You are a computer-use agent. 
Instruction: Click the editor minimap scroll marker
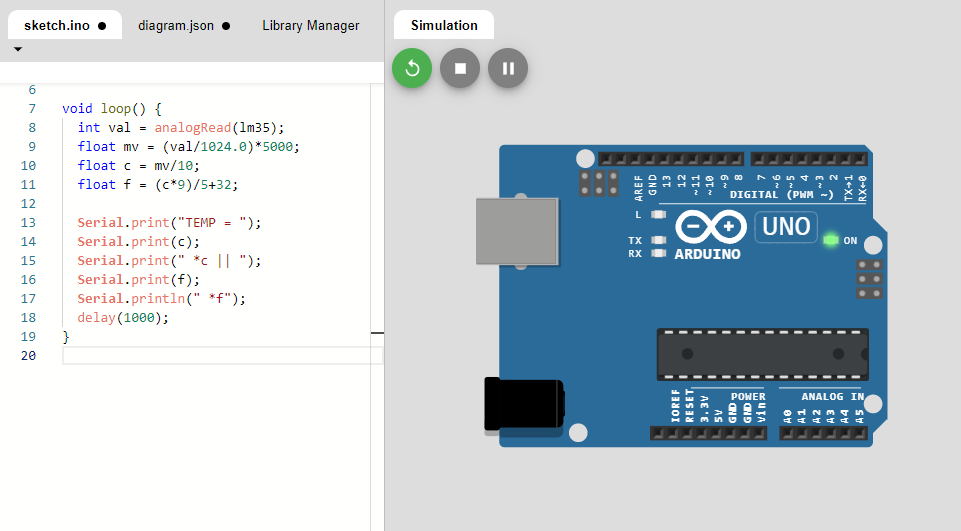pyautogui.click(x=378, y=333)
